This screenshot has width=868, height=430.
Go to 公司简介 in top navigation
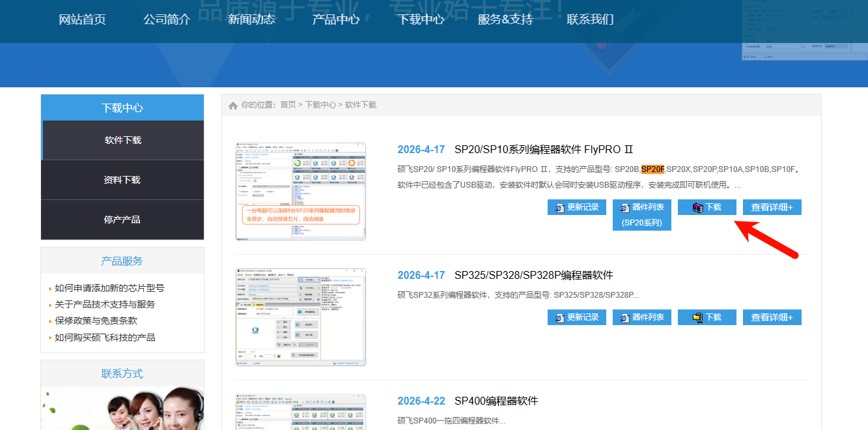coord(167,20)
